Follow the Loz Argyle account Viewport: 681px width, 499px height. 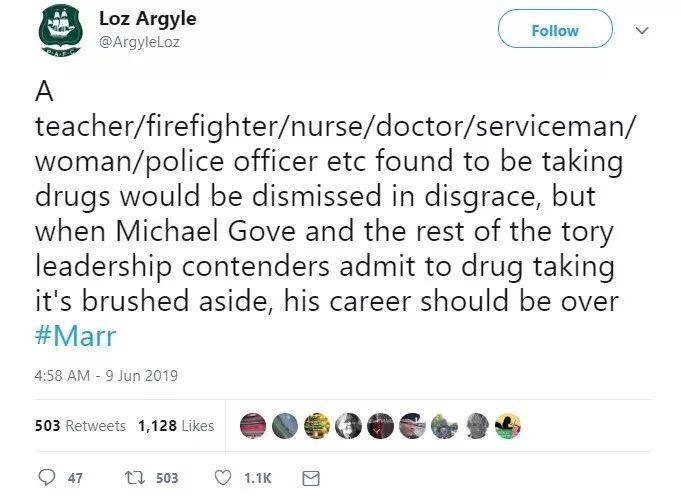pos(555,31)
